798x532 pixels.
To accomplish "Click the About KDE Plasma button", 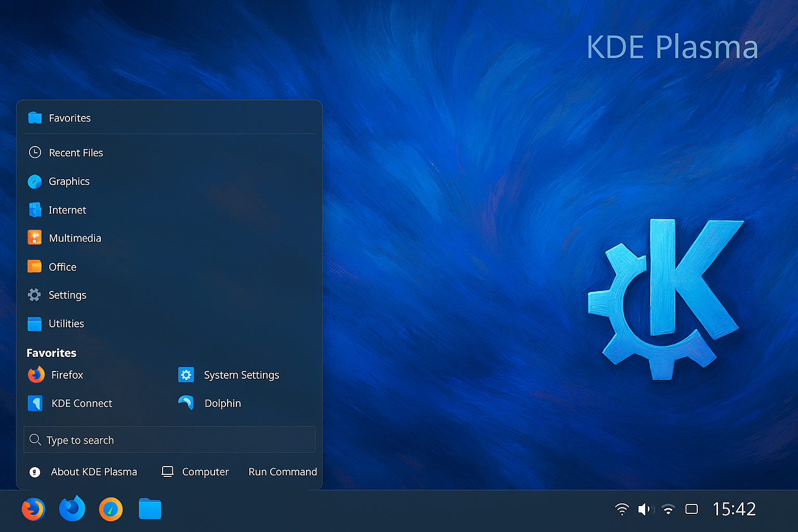I will tap(83, 472).
